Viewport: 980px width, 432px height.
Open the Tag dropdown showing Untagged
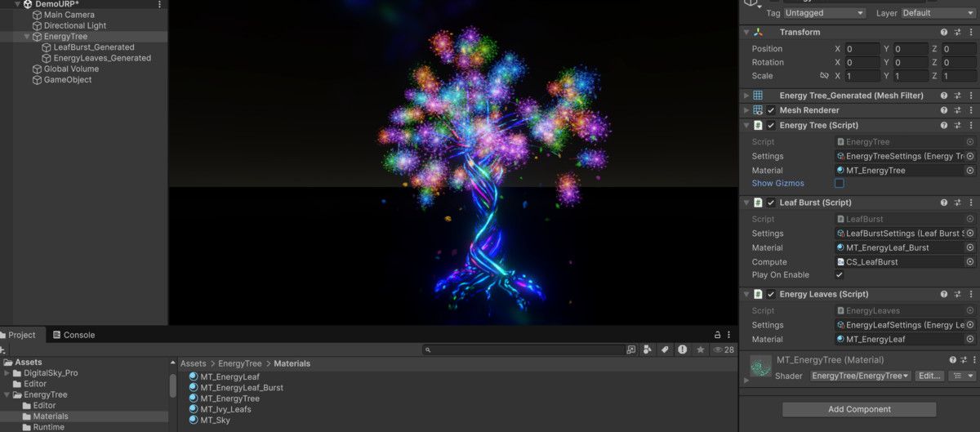(825, 13)
